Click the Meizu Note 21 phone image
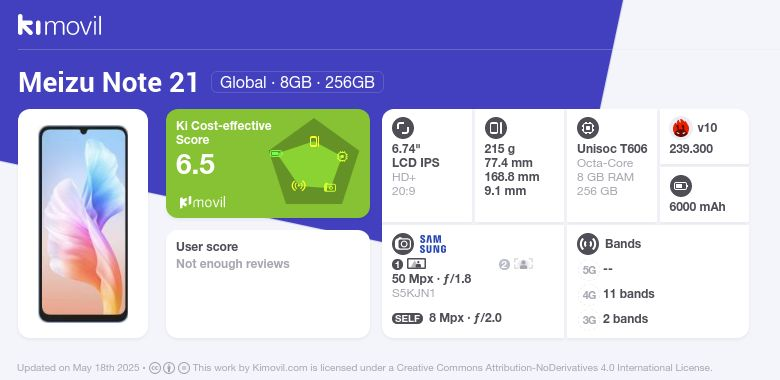Viewport: 780px width, 380px height. click(x=83, y=224)
